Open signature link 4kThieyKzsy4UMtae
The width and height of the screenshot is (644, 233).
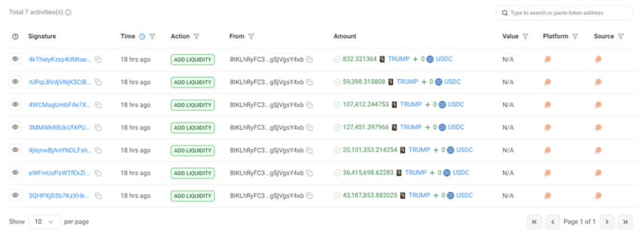[x=60, y=59]
